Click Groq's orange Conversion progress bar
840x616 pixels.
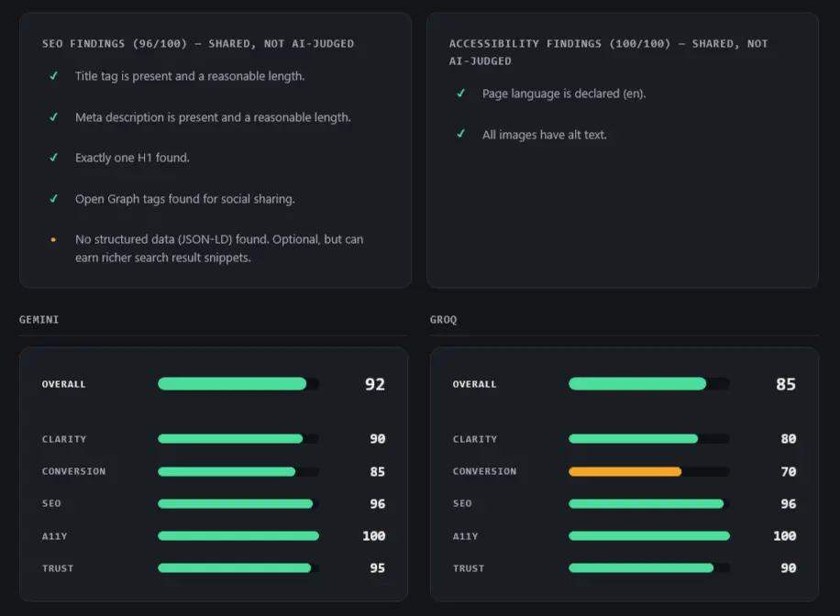(649, 471)
